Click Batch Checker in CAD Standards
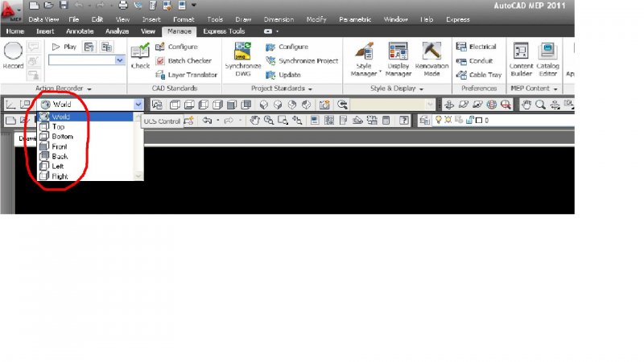The height and width of the screenshot is (362, 644). pos(184,61)
